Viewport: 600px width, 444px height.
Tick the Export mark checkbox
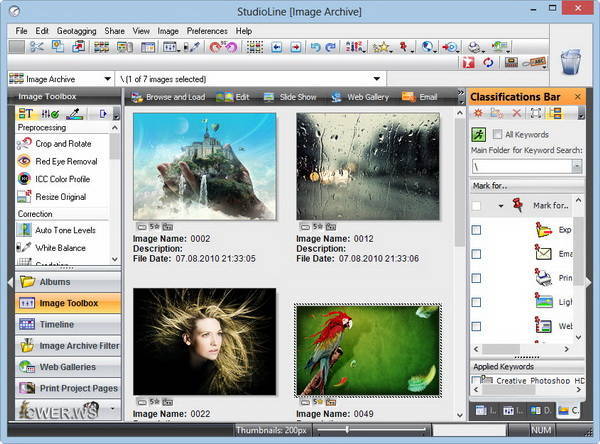[x=476, y=230]
